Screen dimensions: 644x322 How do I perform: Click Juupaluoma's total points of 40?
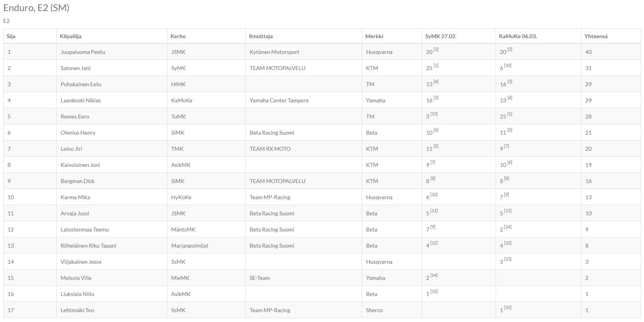tap(588, 52)
